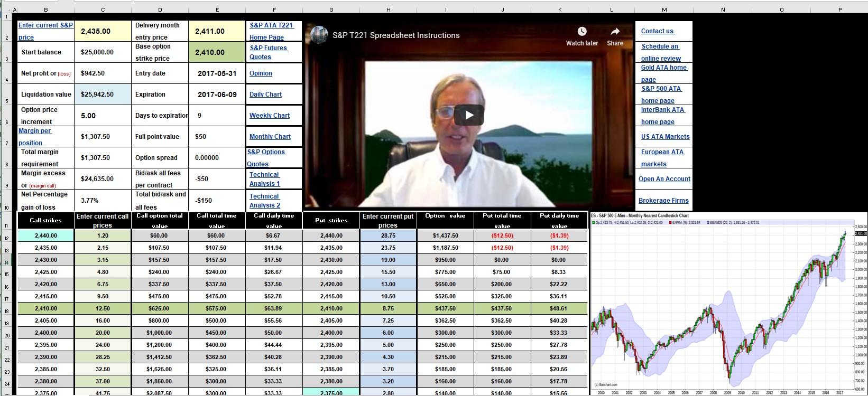Select the full point value cell $50
The height and width of the screenshot is (396, 868).
coord(217,137)
